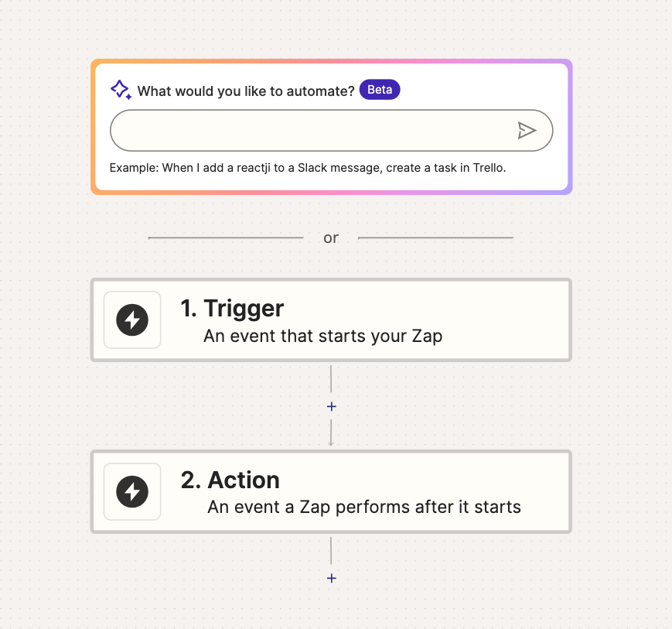Click "An event a Zap performs after it starts"

[x=364, y=508]
